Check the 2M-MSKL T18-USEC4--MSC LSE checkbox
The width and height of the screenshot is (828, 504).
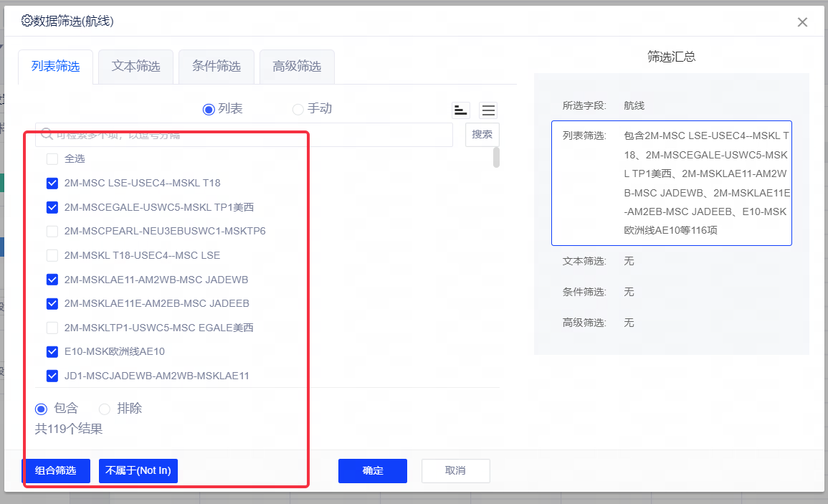(52, 255)
